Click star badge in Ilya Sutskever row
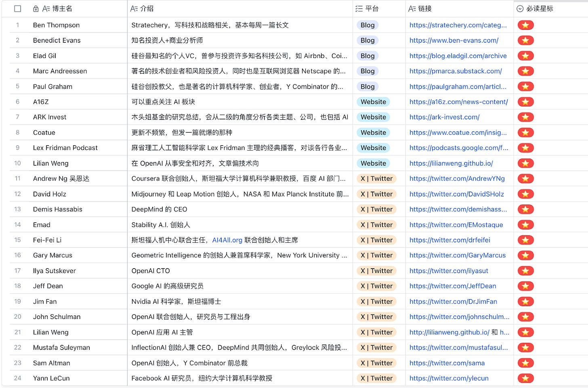 click(x=525, y=271)
